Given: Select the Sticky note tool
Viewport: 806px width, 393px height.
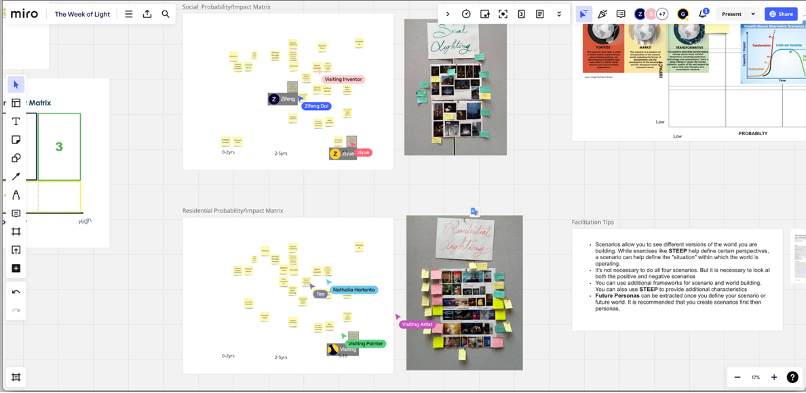Looking at the screenshot, I should (16, 140).
